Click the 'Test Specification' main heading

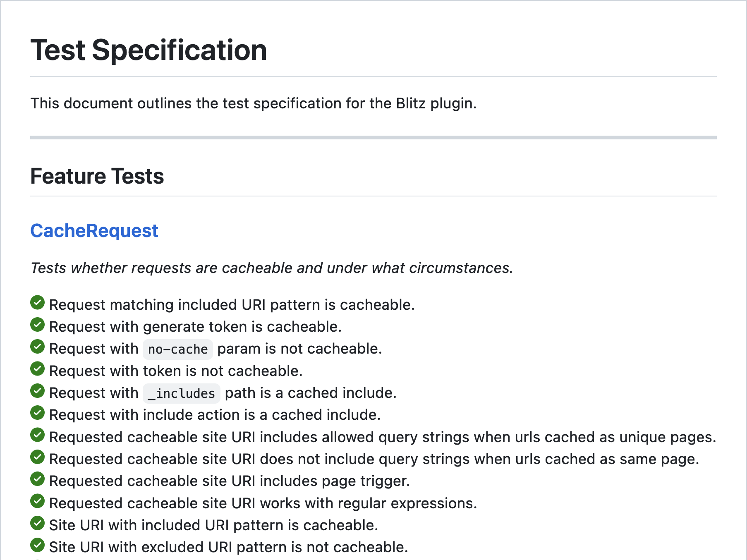[x=149, y=50]
